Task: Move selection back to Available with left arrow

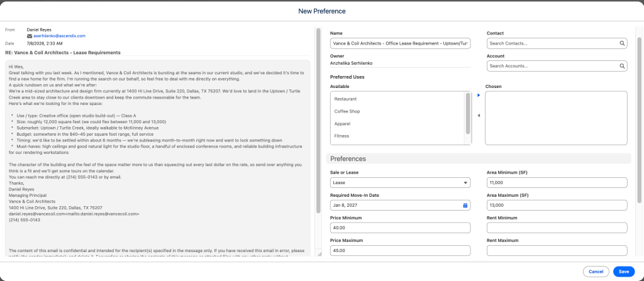Action: (x=479, y=116)
